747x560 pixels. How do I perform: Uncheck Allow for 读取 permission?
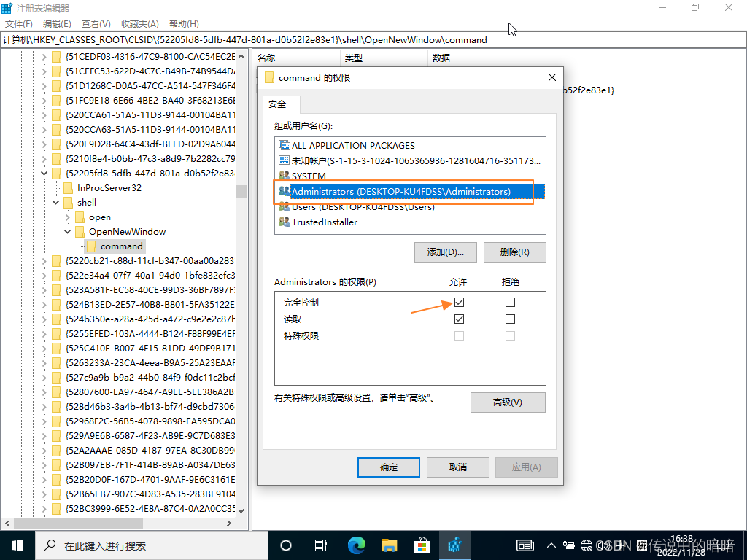pos(459,319)
